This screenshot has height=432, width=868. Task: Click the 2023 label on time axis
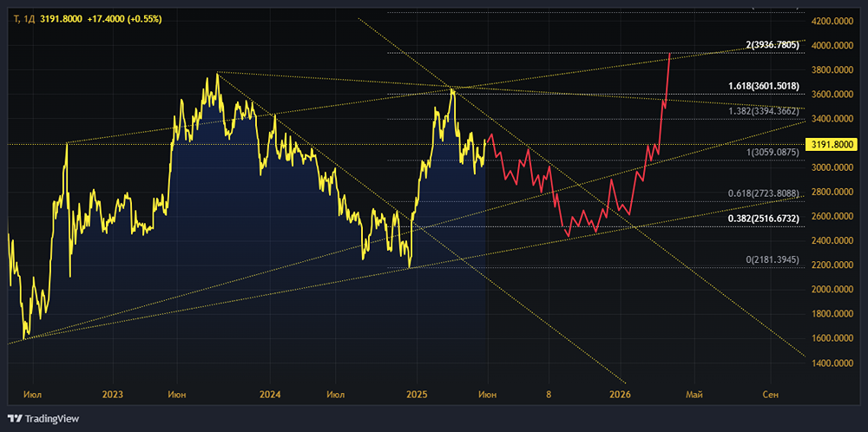pyautogui.click(x=113, y=395)
